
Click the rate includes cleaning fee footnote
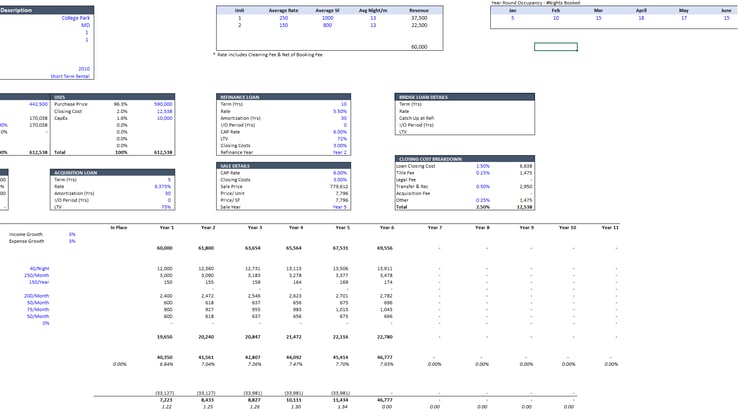pyautogui.click(x=269, y=55)
